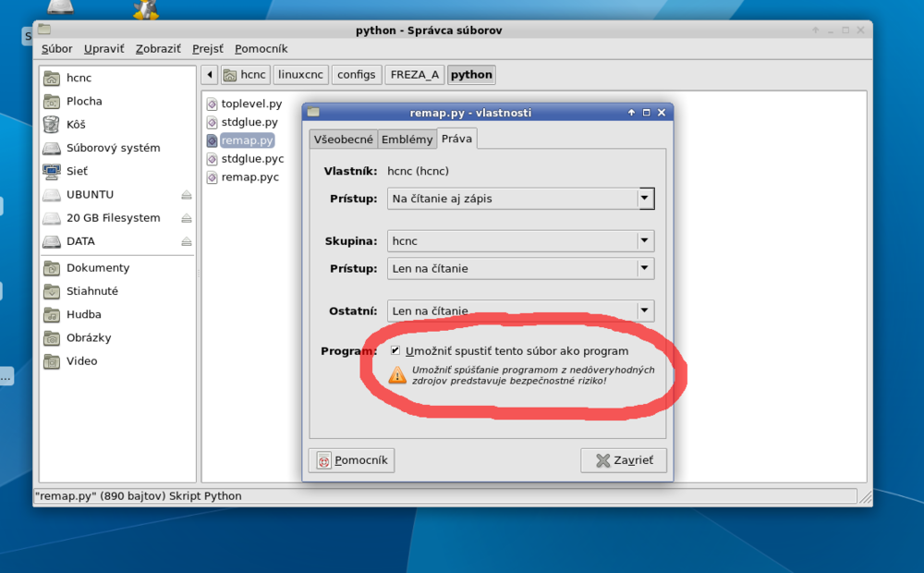Viewport: 924px width, 573px height.
Task: Open the Zobraziť menu
Action: [x=158, y=49]
